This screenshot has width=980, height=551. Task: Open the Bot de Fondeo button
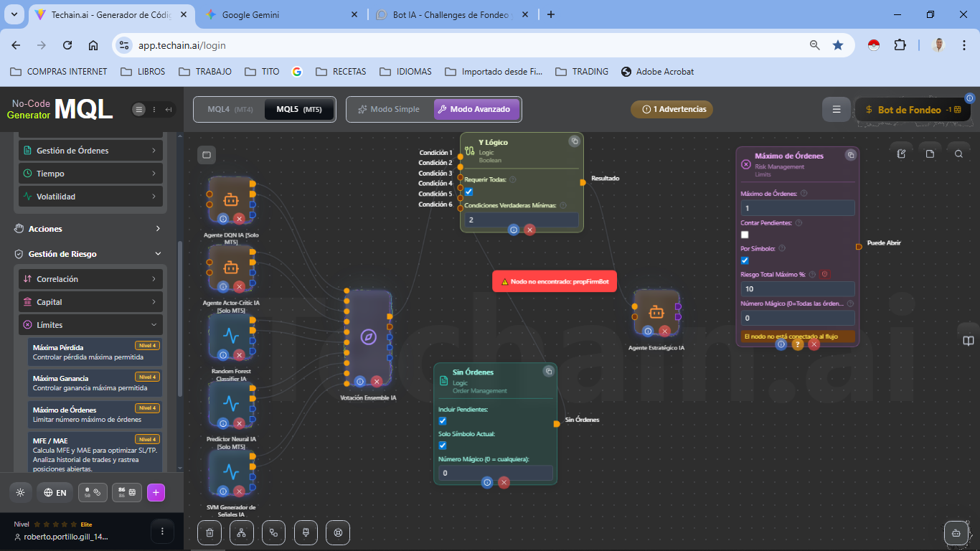click(x=910, y=110)
